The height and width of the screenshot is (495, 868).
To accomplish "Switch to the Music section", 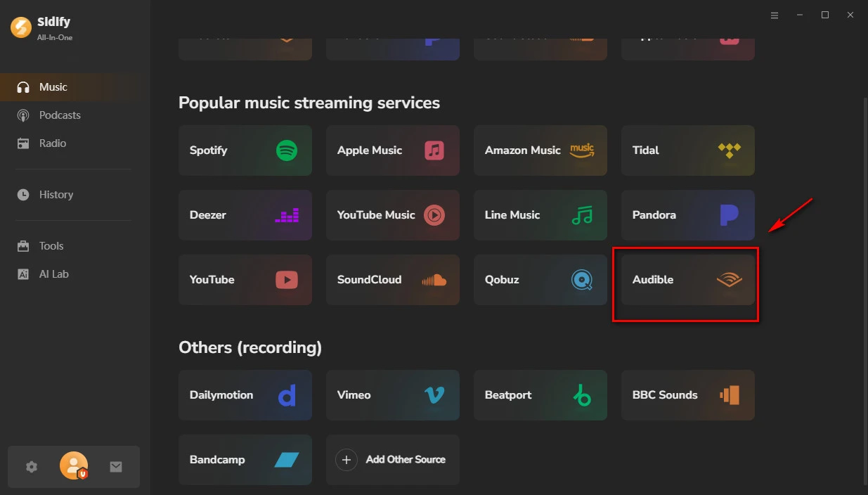I will click(74, 87).
